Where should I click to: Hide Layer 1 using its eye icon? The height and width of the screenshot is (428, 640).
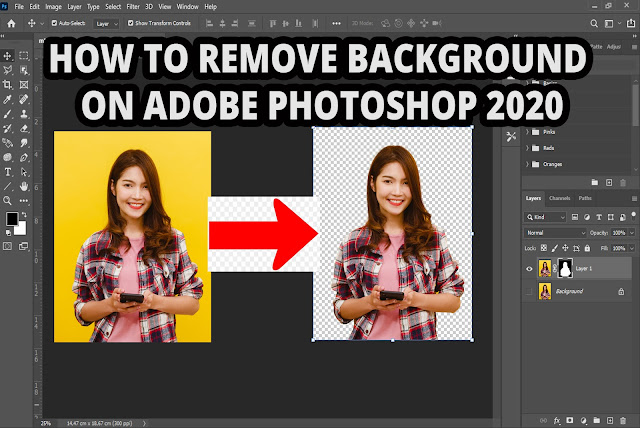click(x=529, y=268)
